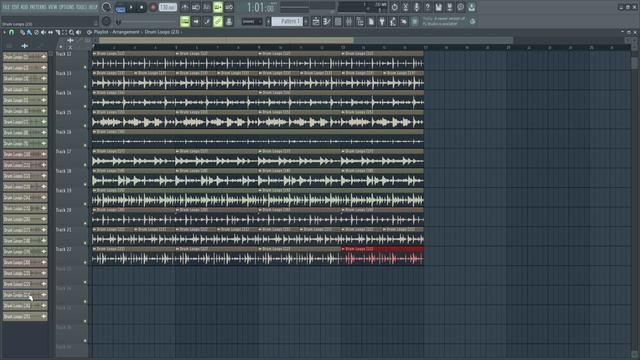The height and width of the screenshot is (360, 640).
Task: Select the playlist mute tool
Action: pos(43,32)
